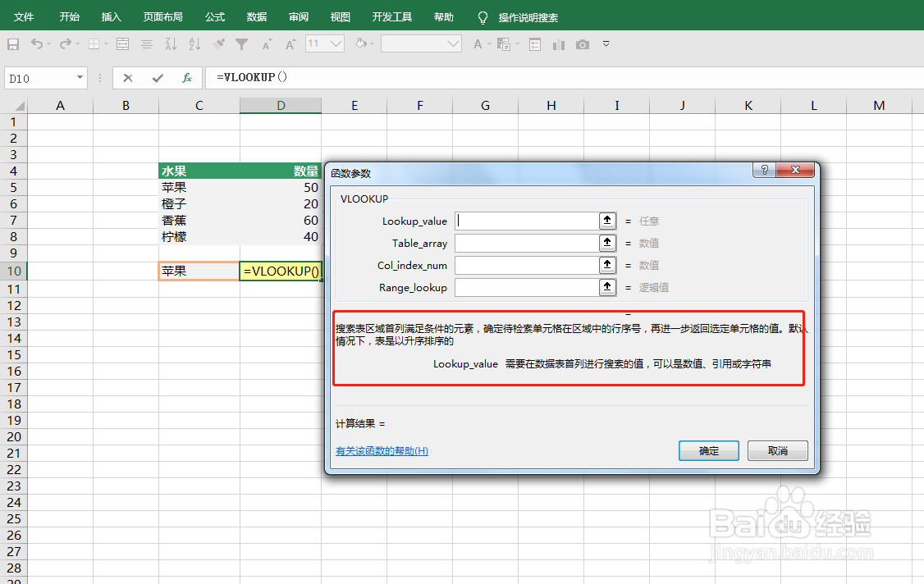The width and height of the screenshot is (924, 584).
Task: Click the 操作说明搜索 search box
Action: (528, 18)
